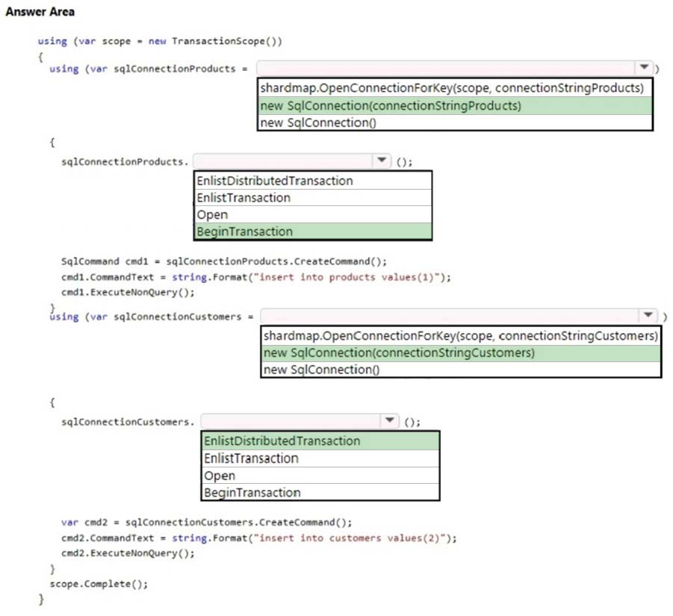Viewport: 673px width, 616px height.
Task: Choose Open for sqlConnectionCustomers
Action: click(320, 476)
